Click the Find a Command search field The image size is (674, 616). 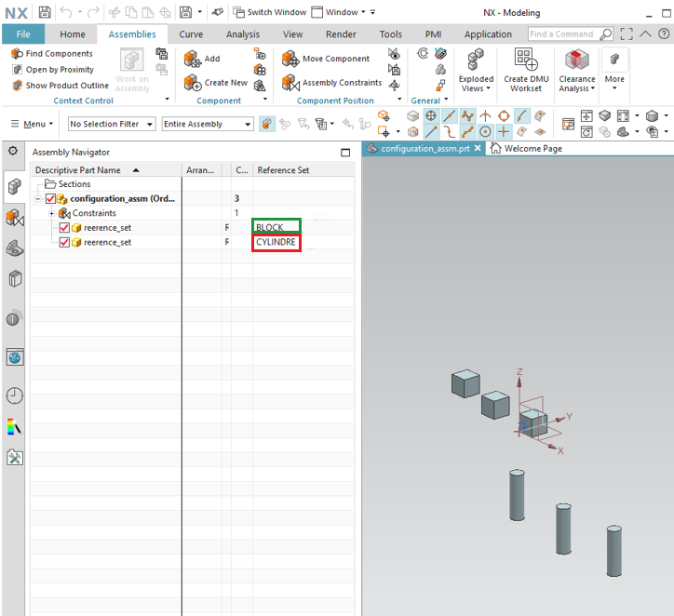click(x=563, y=34)
